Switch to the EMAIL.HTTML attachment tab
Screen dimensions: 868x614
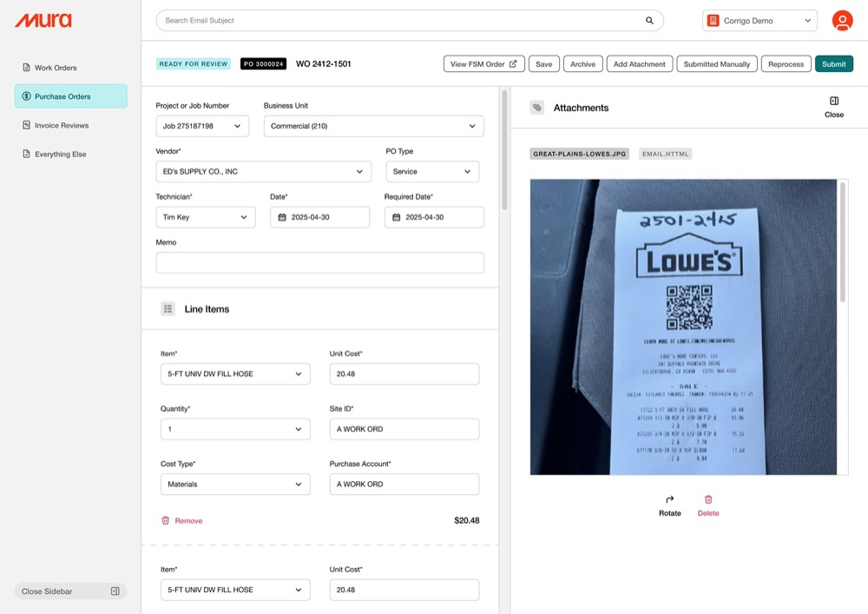point(665,154)
